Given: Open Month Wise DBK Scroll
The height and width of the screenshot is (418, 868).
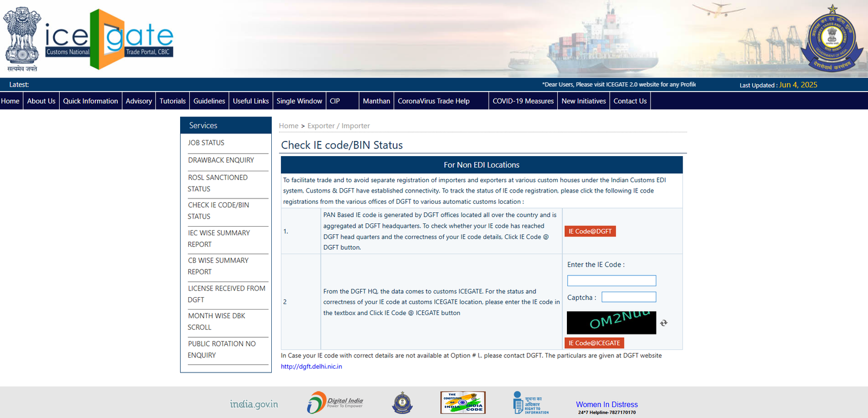Looking at the screenshot, I should point(216,321).
